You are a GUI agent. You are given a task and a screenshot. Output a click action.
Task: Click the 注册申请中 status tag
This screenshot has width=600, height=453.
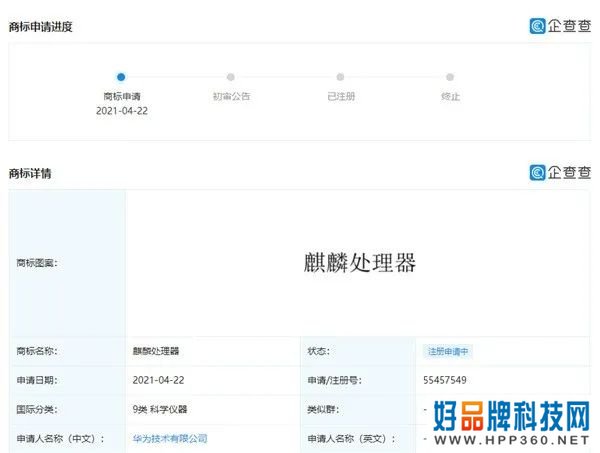tap(448, 351)
